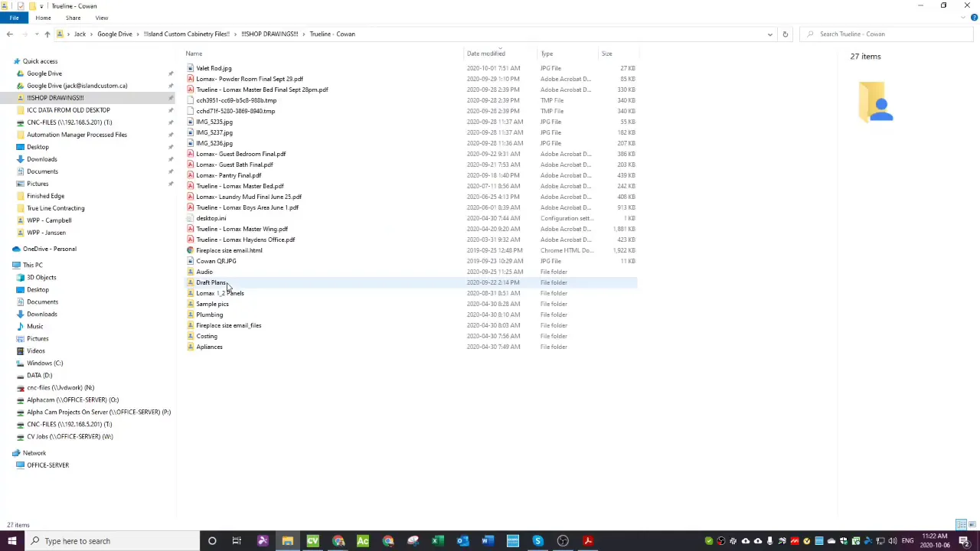Select ICC DATA FROM OLD DESKTOP in sidebar
Image resolution: width=980 pixels, height=551 pixels.
68,110
